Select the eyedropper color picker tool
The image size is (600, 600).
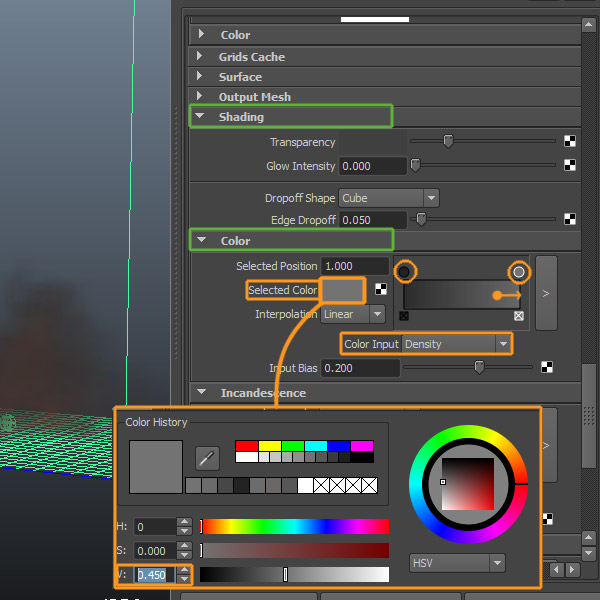click(x=207, y=458)
